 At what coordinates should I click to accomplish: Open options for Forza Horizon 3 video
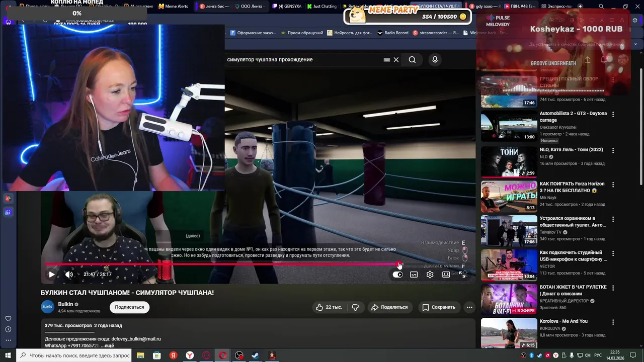[x=613, y=185]
